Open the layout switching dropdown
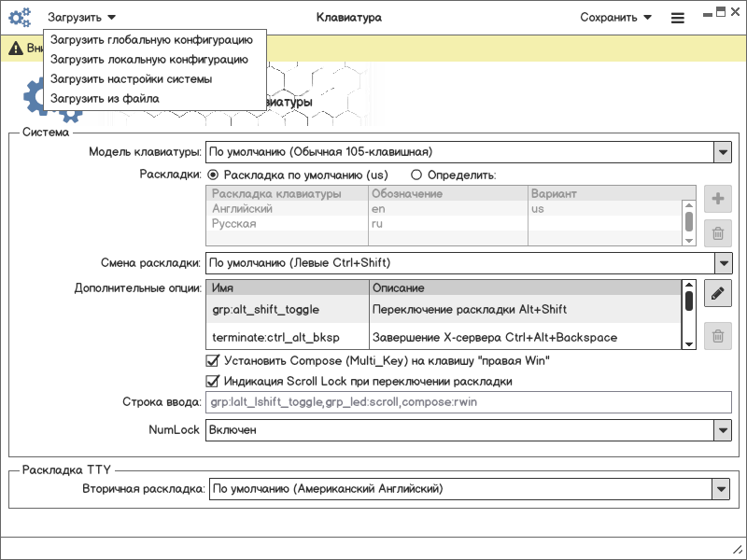Screen dimensions: 747x560 722,262
